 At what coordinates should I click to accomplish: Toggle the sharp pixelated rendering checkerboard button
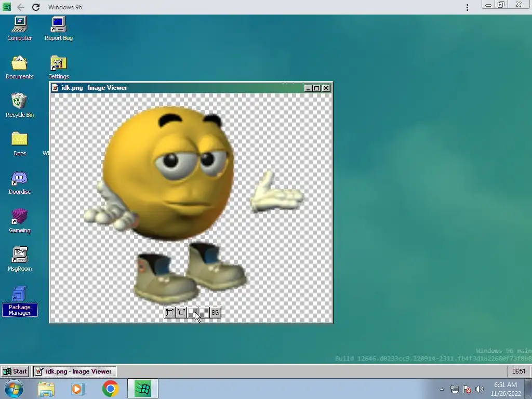(x=193, y=312)
